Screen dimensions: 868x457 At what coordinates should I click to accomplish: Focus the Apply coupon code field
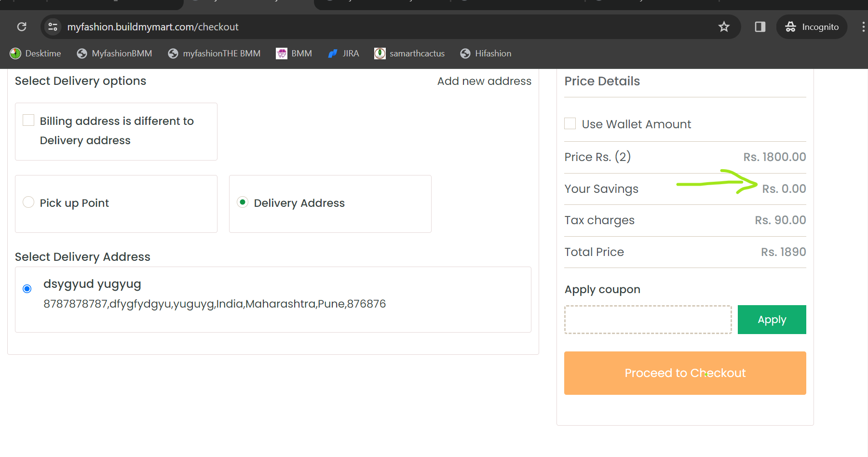coord(648,320)
